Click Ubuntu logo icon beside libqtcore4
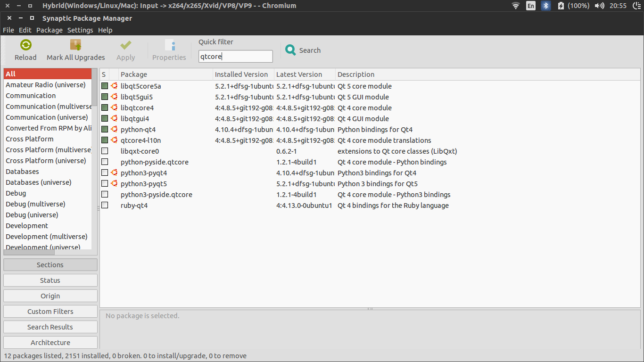 click(114, 108)
